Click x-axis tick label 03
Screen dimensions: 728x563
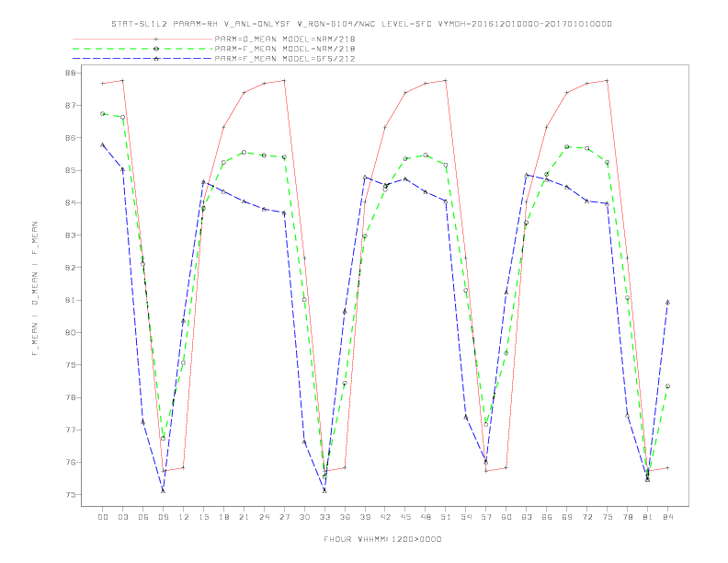(x=122, y=517)
